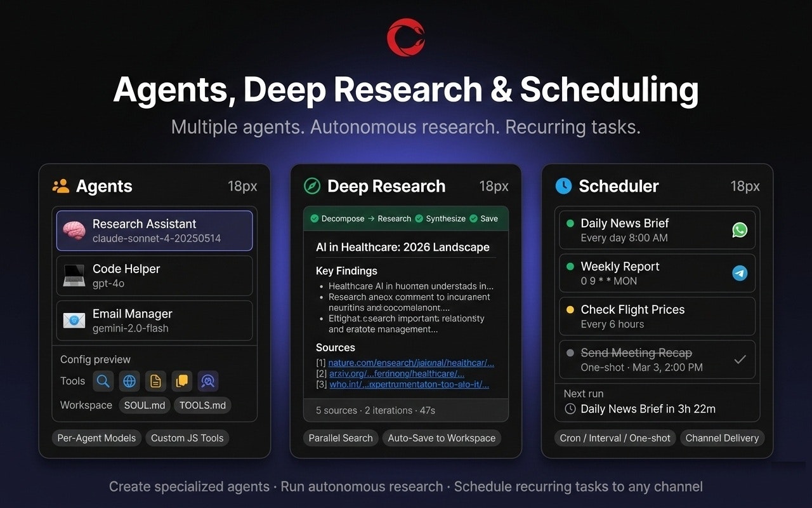Screen dimensions: 812x508
Task: Open the TOOLS.md workspace file
Action: (x=203, y=405)
